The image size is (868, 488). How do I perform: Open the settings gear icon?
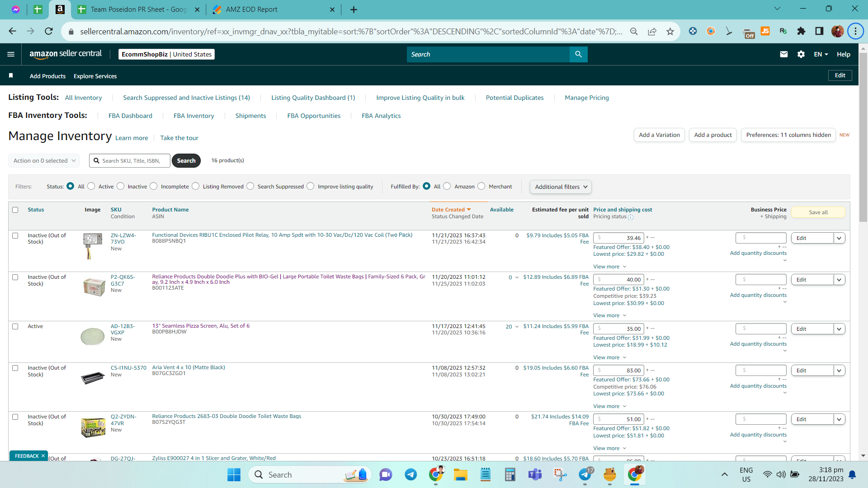click(x=801, y=54)
